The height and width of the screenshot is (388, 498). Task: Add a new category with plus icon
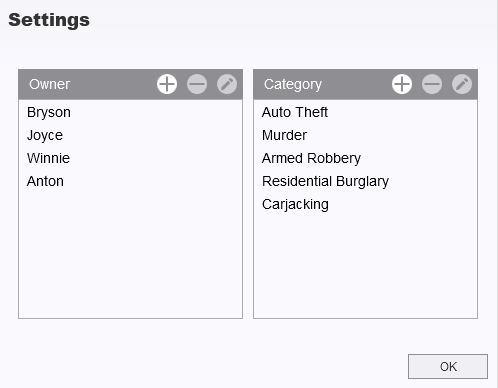402,84
